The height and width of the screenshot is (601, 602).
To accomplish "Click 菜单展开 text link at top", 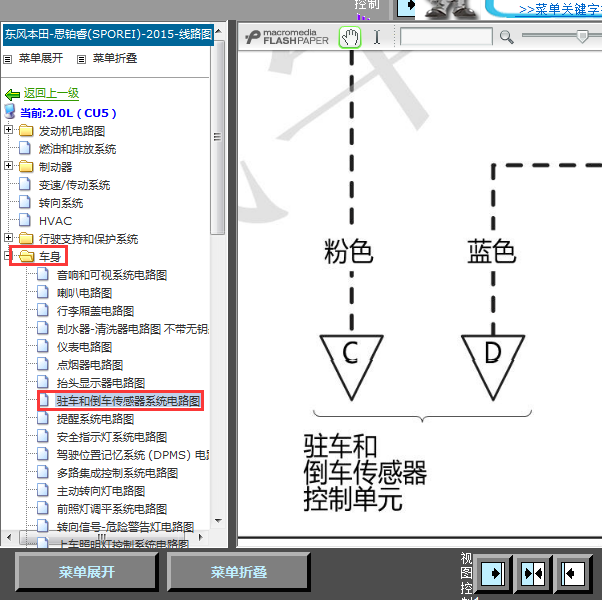I will (x=41, y=58).
